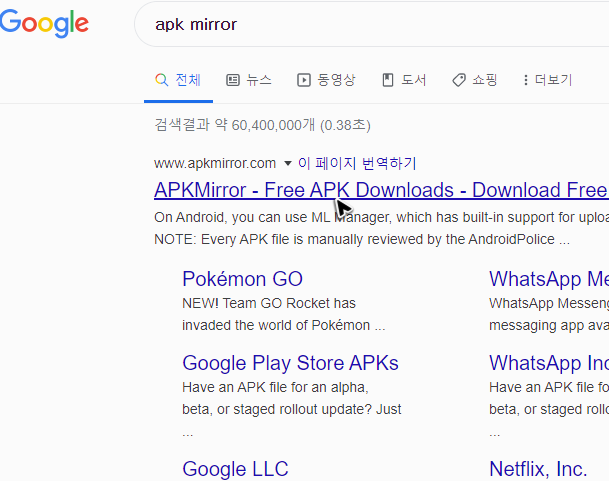Click '이 페이지 번역하기' translate link
This screenshot has height=481, width=609.
pos(357,163)
